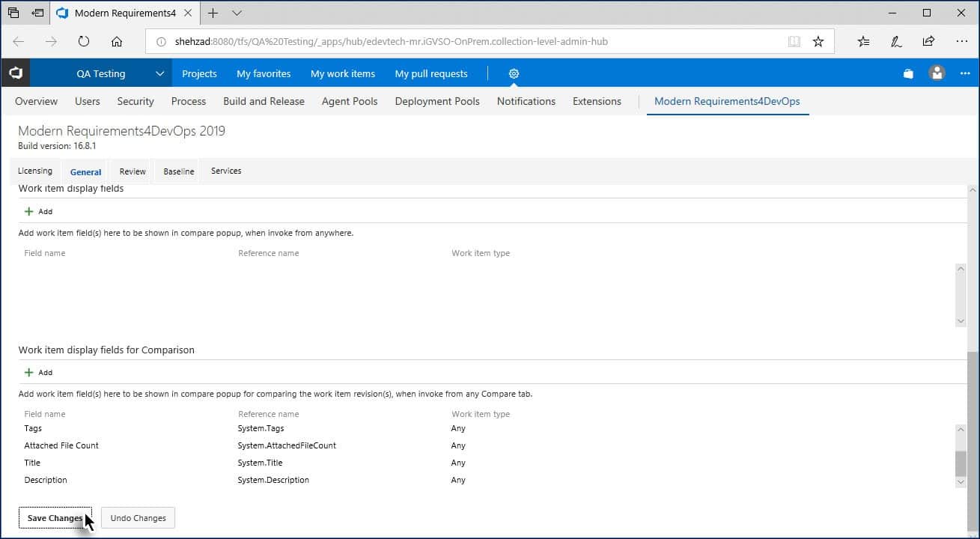Screen dimensions: 980x539
Task: Open the favorites hub icon
Action: (863, 41)
